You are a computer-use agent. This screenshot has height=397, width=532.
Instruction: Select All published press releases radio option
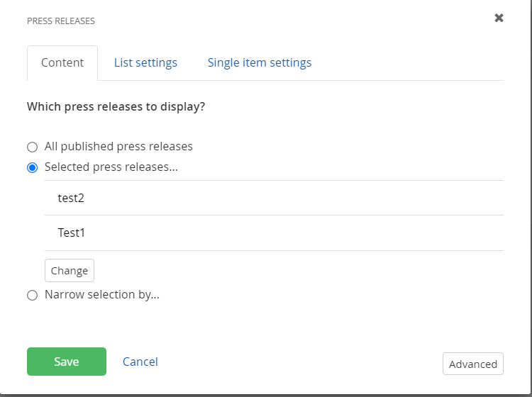(x=32, y=147)
